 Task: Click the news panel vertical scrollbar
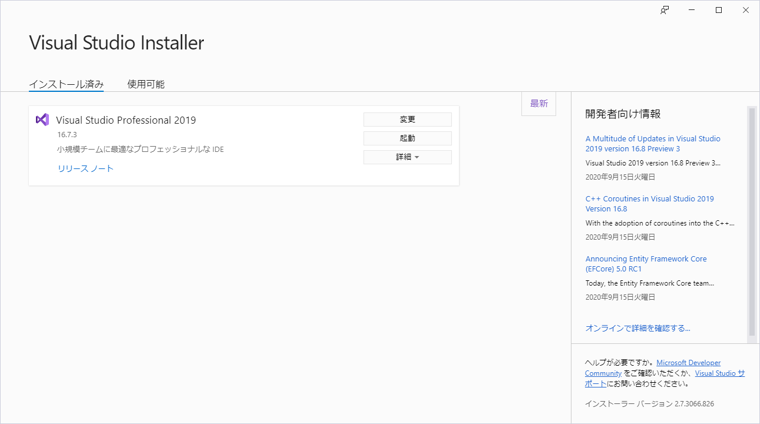point(752,221)
